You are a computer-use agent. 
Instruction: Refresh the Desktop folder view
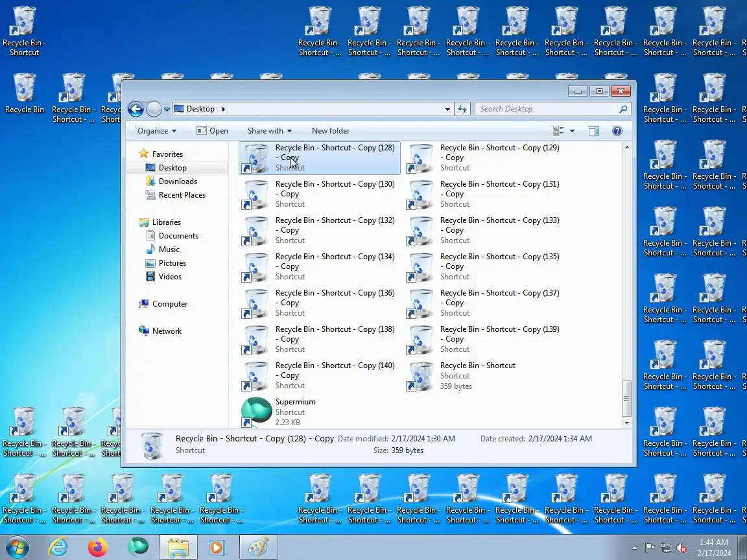(462, 109)
